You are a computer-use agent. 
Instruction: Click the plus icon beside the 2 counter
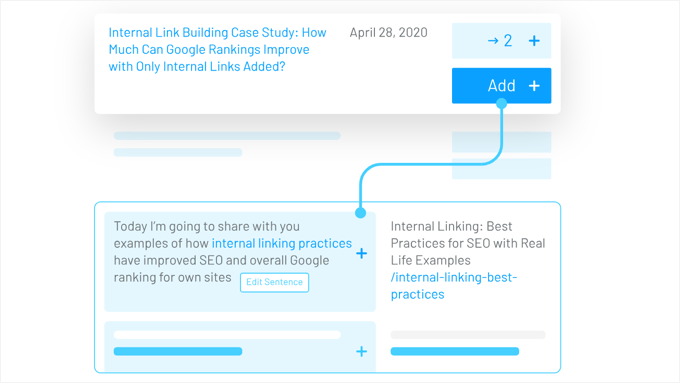tap(534, 41)
